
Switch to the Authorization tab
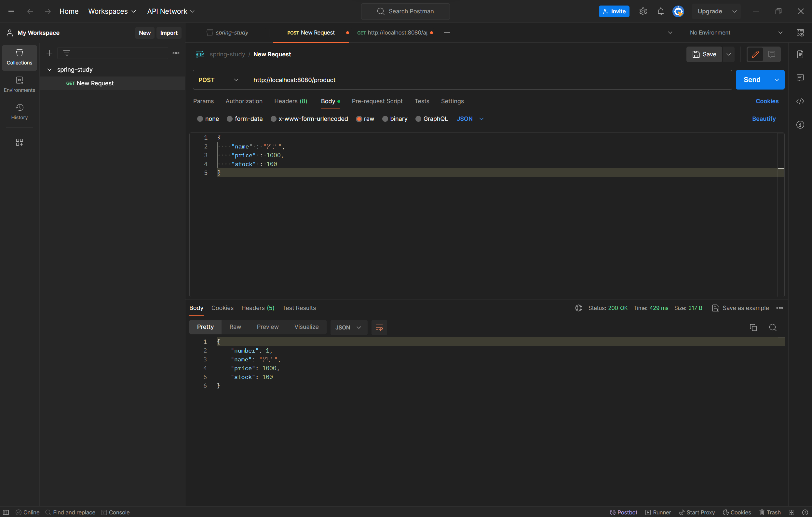pos(244,101)
